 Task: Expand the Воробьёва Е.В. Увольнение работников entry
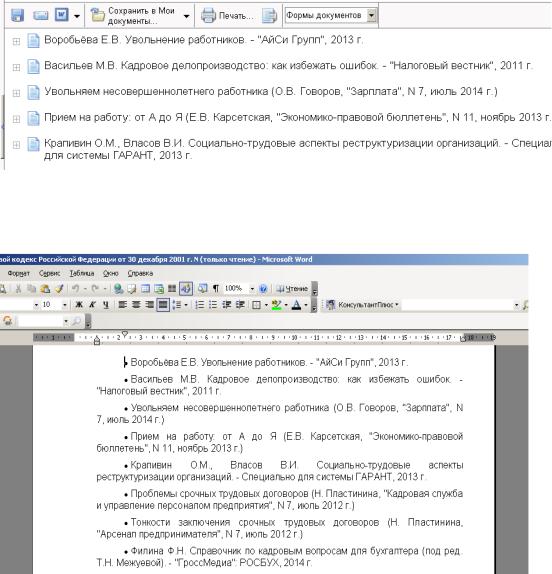coord(16,41)
